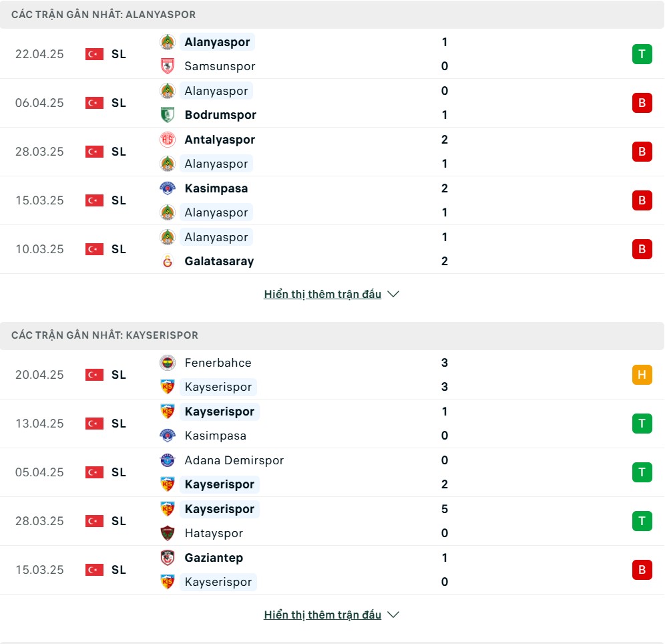665x644 pixels.
Task: Click green T badge for Samsunspor match
Action: tap(642, 54)
